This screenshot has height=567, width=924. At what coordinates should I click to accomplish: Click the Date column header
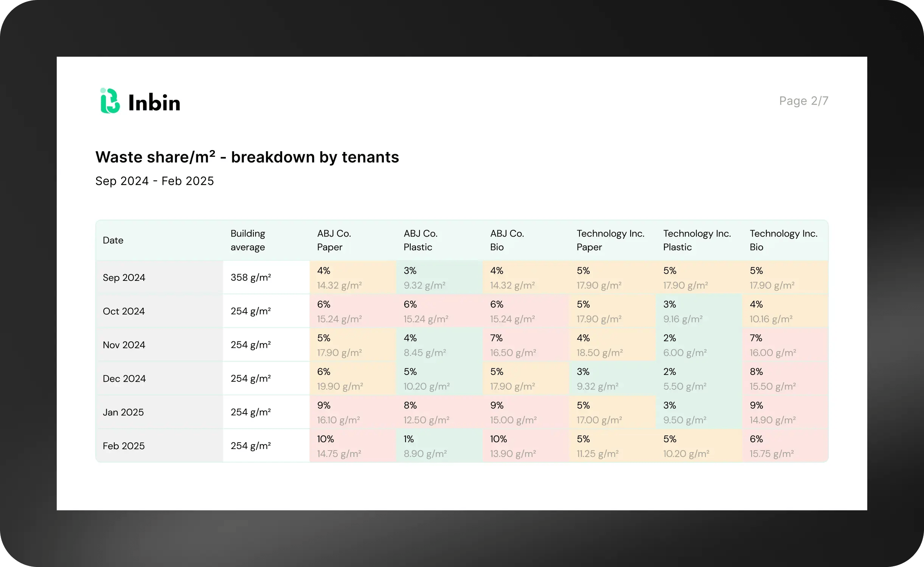[x=113, y=240]
